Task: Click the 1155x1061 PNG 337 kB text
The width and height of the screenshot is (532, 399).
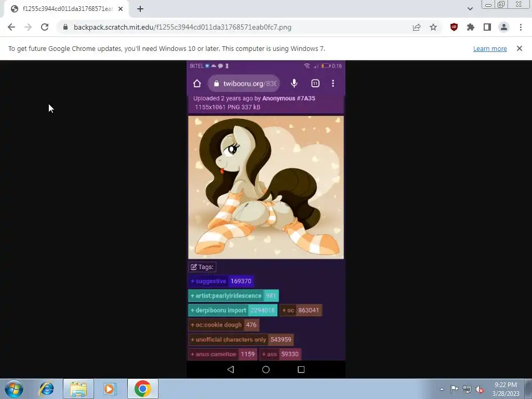Action: 228,107
